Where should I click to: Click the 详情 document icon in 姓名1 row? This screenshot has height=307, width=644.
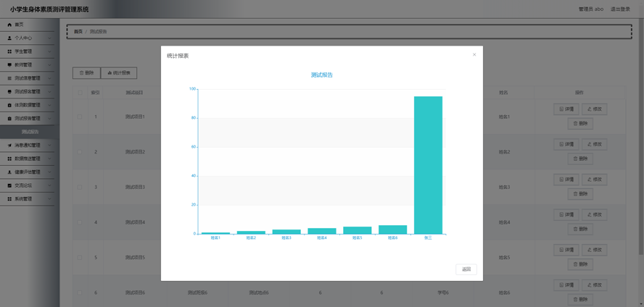561,109
